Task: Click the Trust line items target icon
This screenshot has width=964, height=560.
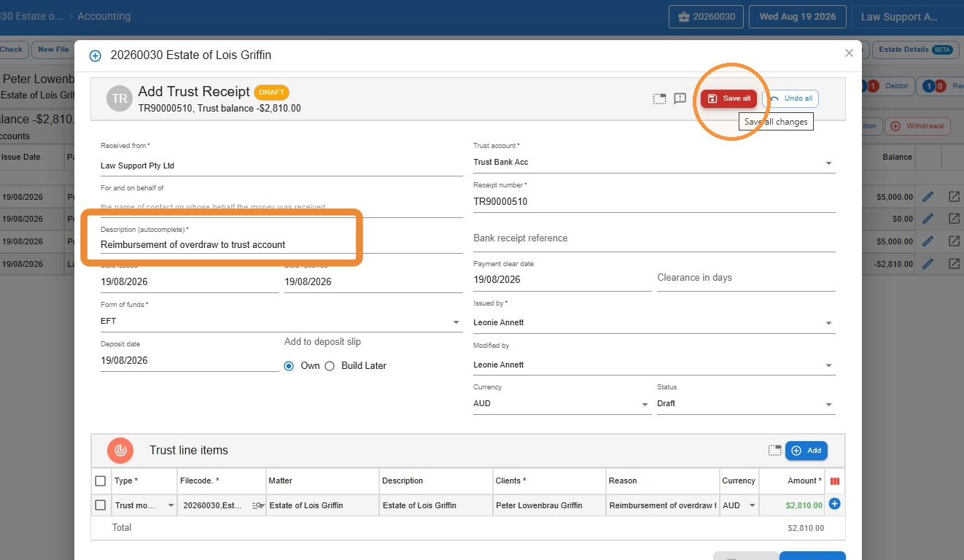Action: click(120, 451)
